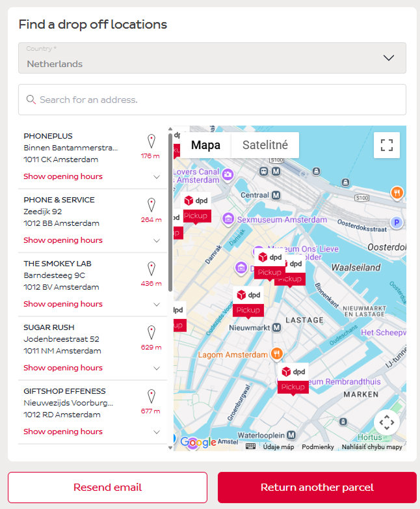The image size is (420, 509).
Task: Open the Podmienky terms link on map
Action: pos(318,447)
